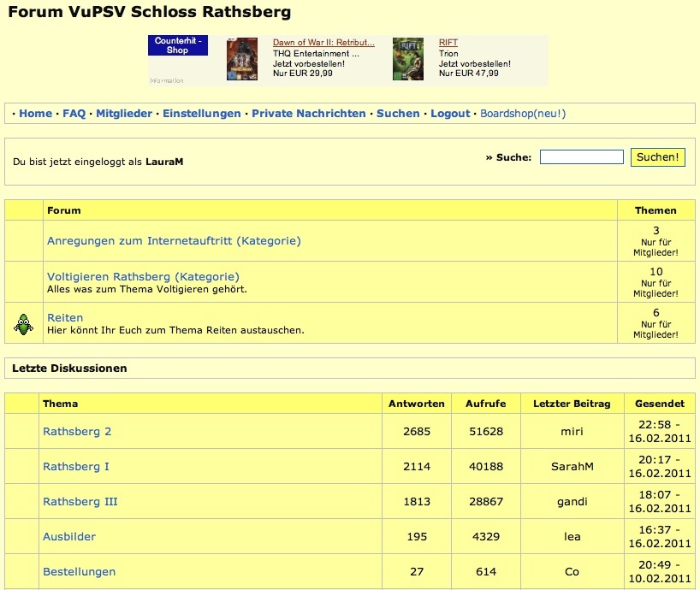The width and height of the screenshot is (700, 590).
Task: Focus the Suche text field
Action: (582, 157)
